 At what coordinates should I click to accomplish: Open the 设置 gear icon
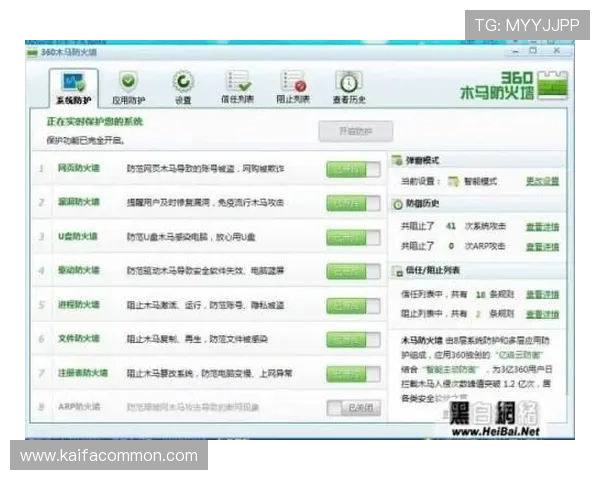(183, 82)
